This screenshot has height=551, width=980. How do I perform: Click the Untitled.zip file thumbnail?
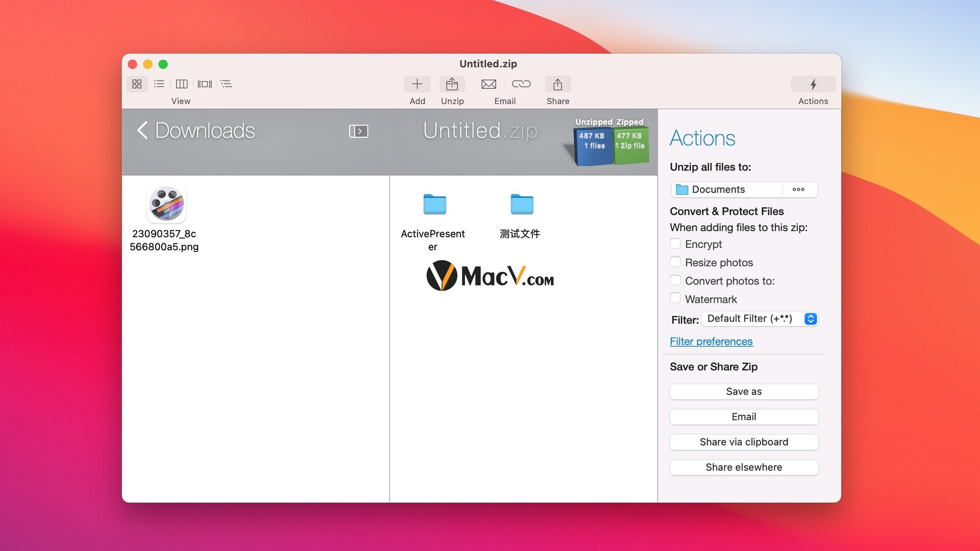click(628, 139)
